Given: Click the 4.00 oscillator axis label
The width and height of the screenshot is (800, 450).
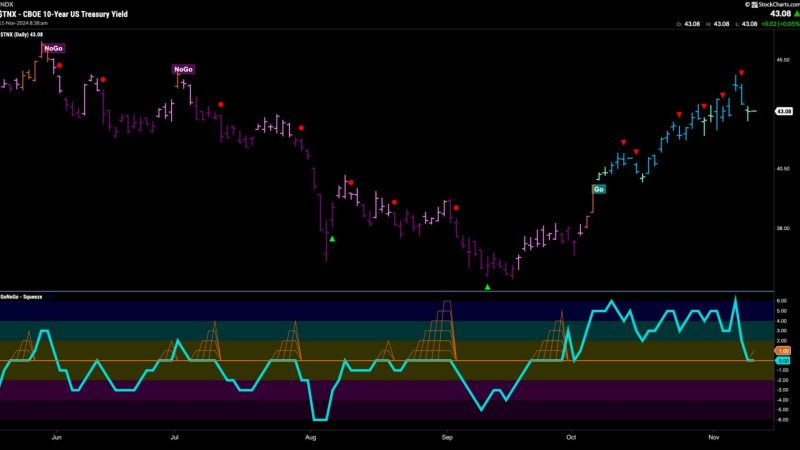Looking at the screenshot, I should click(782, 321).
